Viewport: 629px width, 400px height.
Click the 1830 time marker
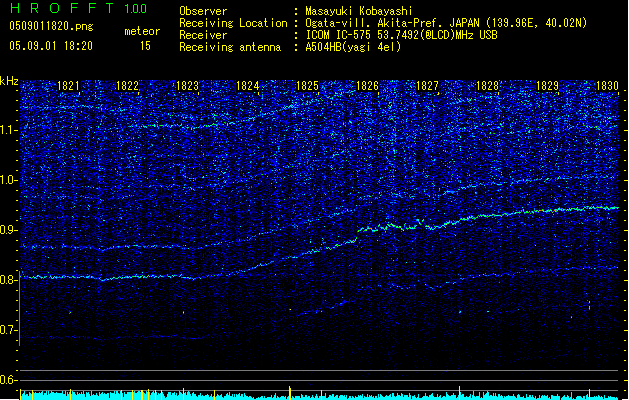[x=607, y=86]
